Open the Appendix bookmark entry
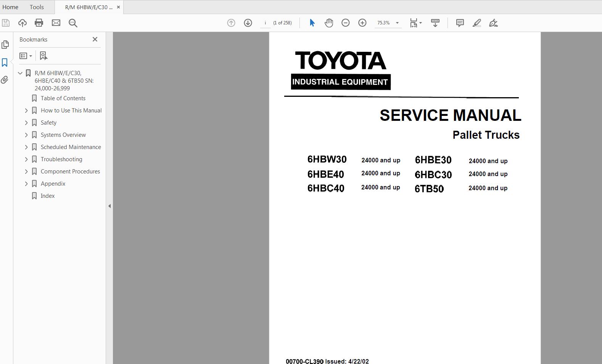Screen dimensions: 602x364 [x=53, y=184]
